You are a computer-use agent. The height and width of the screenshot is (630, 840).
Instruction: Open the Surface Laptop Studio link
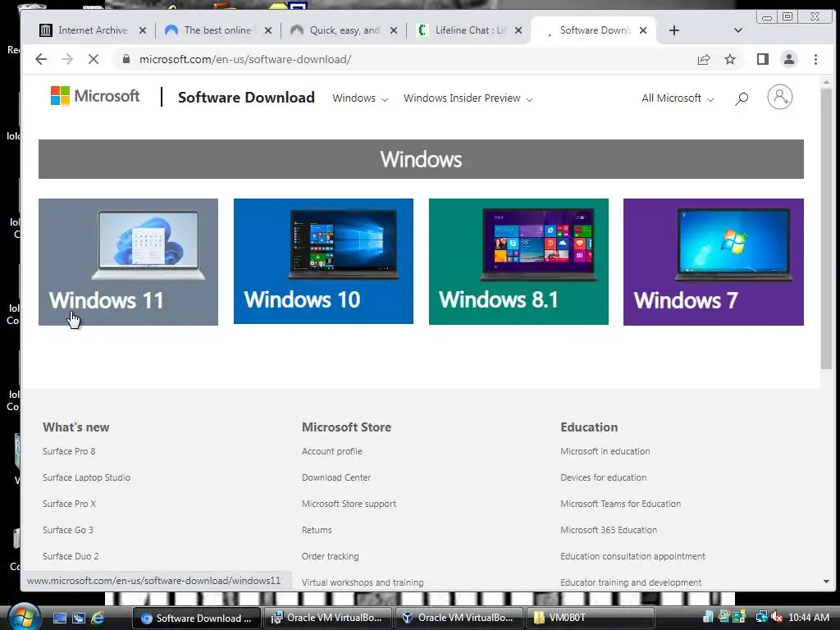pos(86,478)
